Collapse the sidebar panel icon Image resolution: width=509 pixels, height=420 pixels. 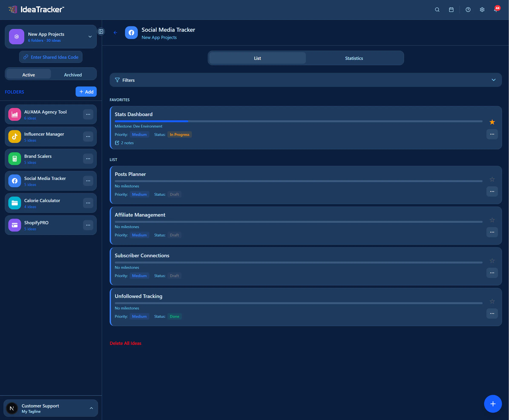[x=101, y=32]
